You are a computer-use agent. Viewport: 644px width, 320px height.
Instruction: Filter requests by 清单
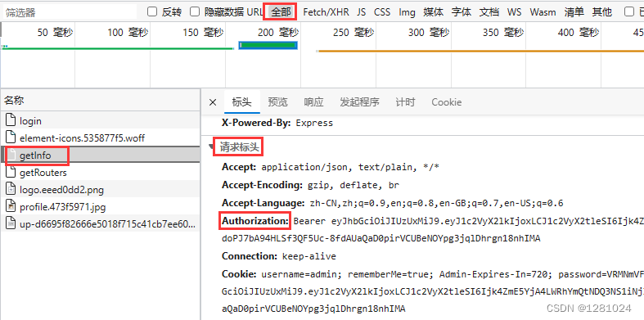pyautogui.click(x=574, y=12)
